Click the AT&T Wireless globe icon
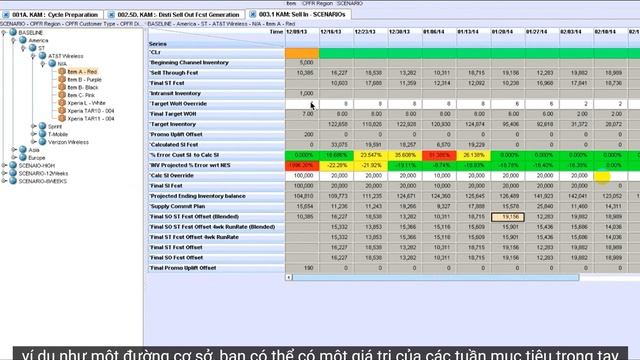640x360 pixels. 42,56
